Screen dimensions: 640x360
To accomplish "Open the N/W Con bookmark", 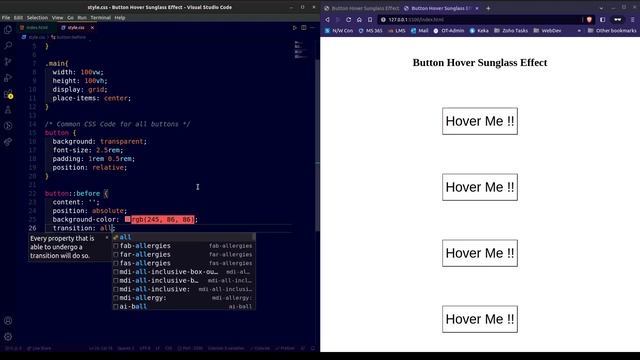I will click(x=339, y=31).
